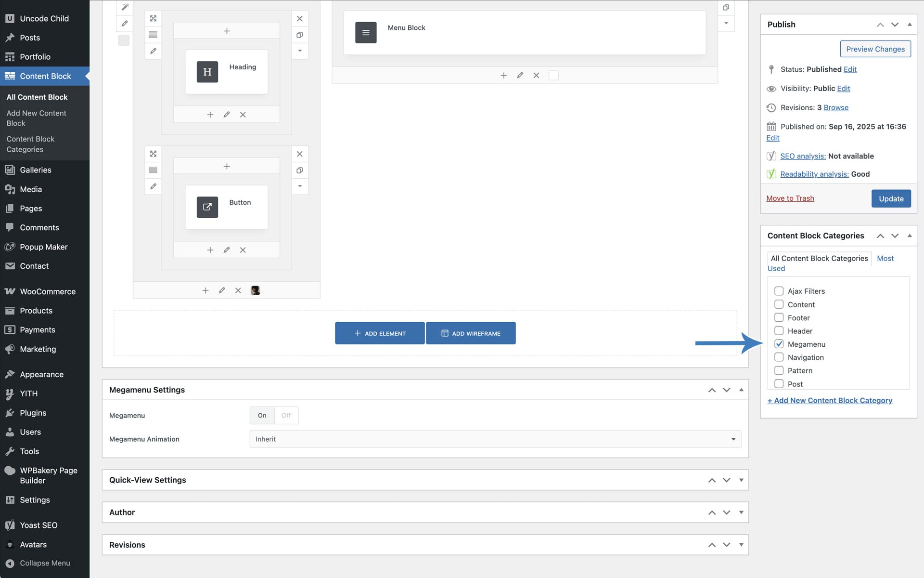Delete the Button column with X icon
This screenshot has width=924, height=578.
click(243, 250)
